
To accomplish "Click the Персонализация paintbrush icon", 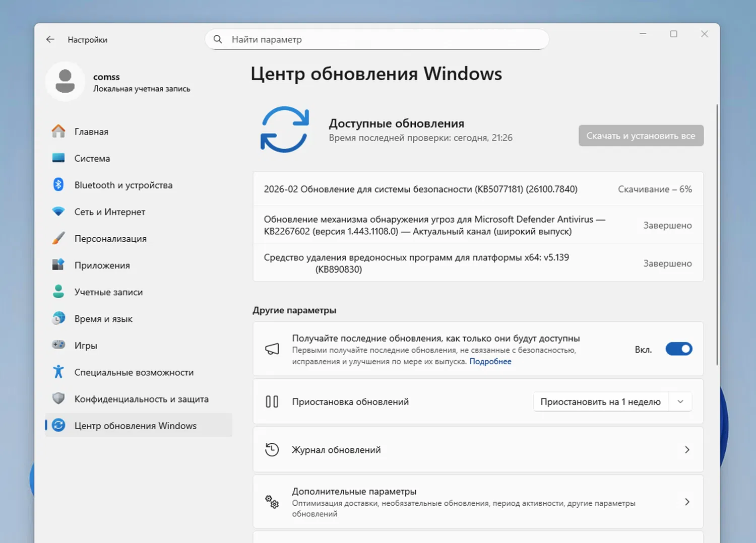I will click(58, 238).
